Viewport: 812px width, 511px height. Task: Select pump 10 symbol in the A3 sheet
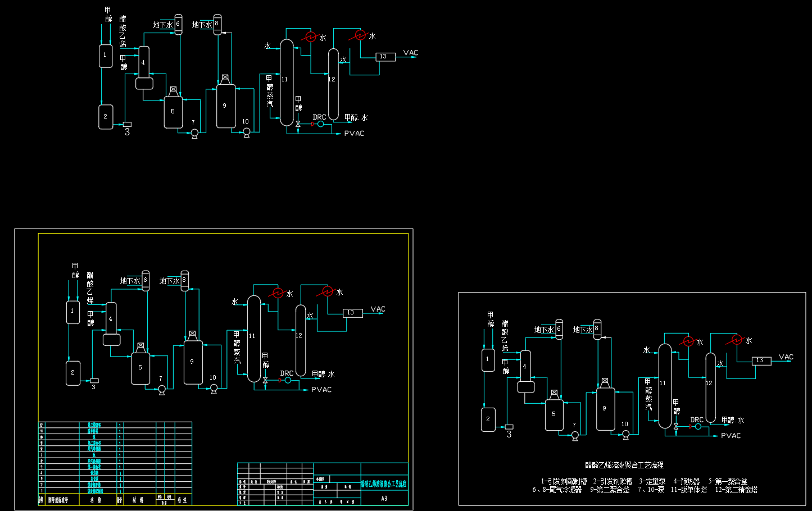214,389
